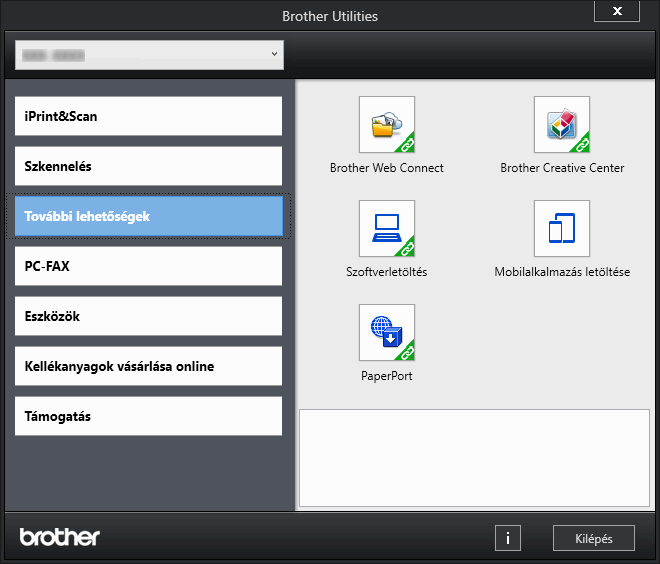Screen dimensions: 660x564
Task: Switch to the Szkennelés section
Action: point(149,166)
